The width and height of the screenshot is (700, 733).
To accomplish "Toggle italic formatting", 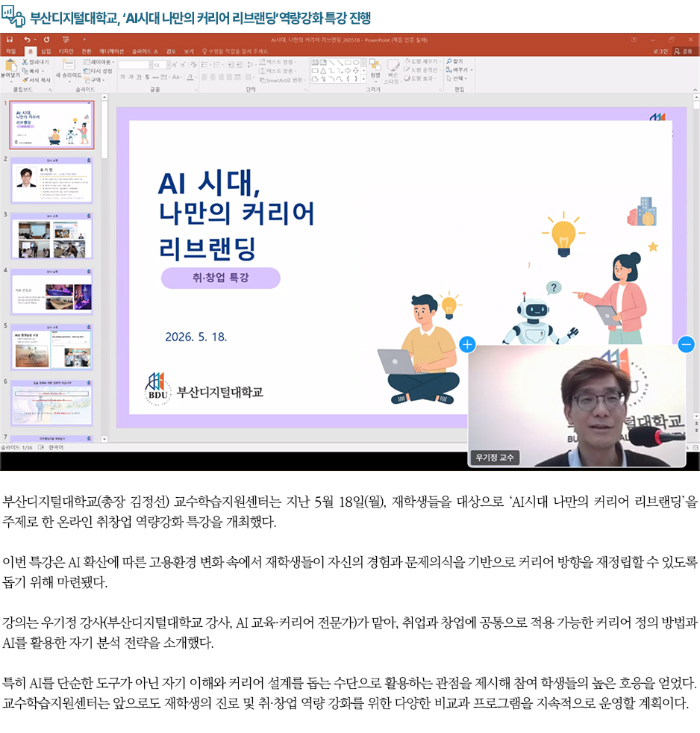I will click(131, 77).
